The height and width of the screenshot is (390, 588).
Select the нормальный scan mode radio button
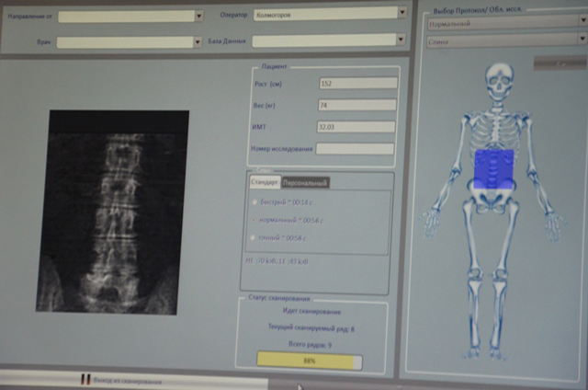pyautogui.click(x=254, y=221)
